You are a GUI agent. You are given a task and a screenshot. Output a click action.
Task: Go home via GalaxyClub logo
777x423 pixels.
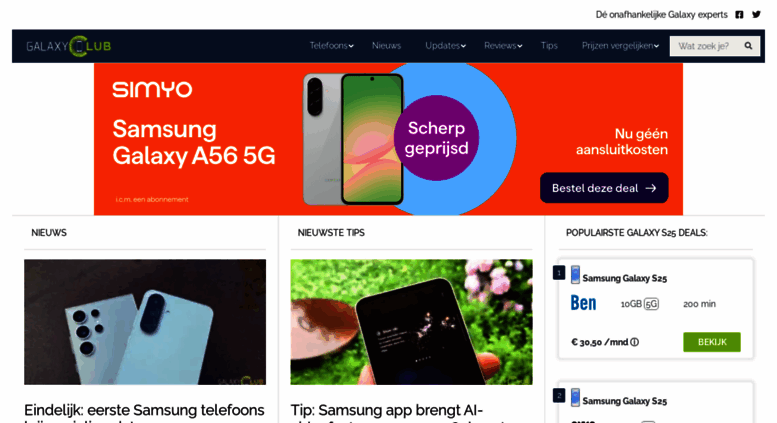pyautogui.click(x=68, y=46)
